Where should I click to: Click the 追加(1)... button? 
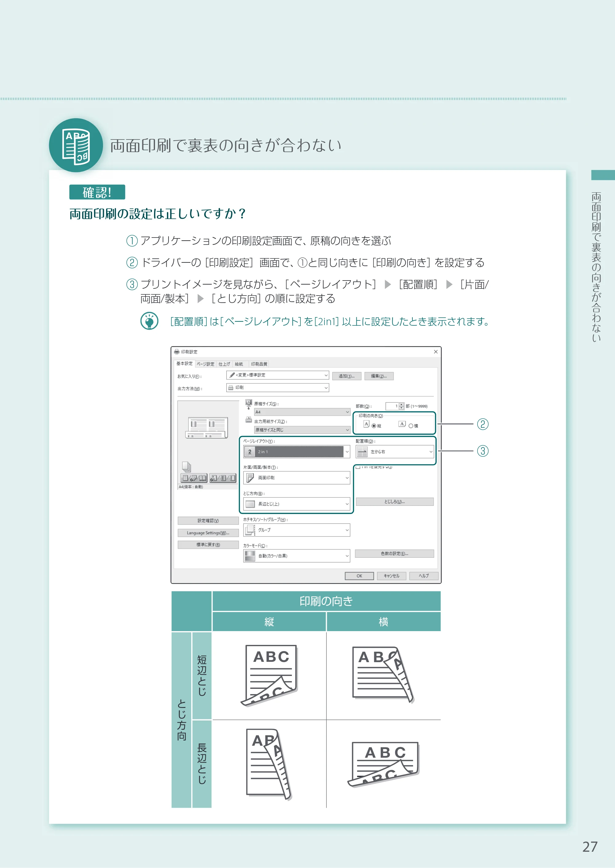(347, 376)
